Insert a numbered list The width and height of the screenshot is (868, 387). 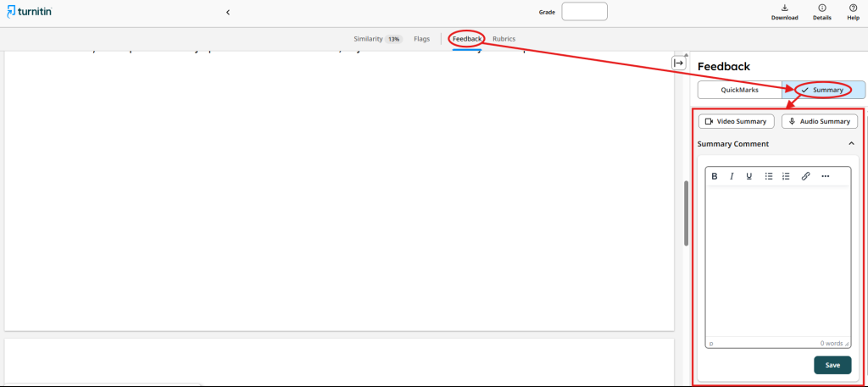(786, 176)
